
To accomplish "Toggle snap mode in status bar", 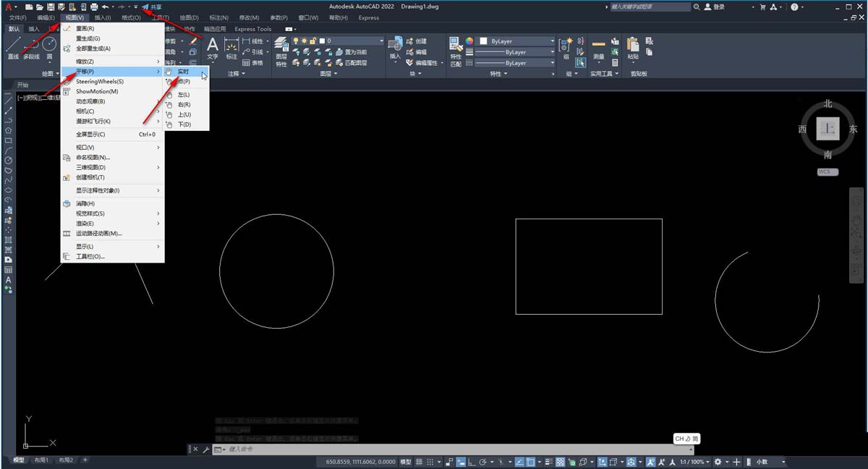I will (430, 461).
